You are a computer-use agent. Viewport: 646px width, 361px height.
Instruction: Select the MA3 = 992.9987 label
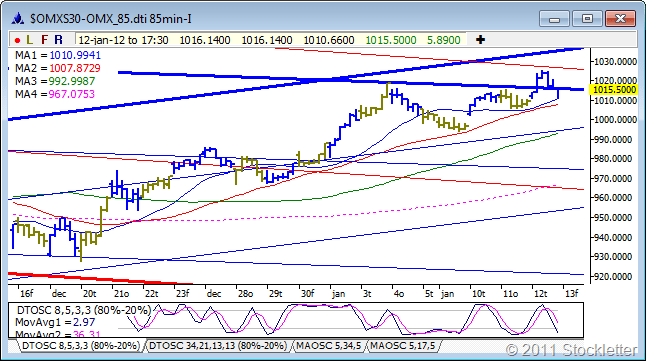(55, 81)
